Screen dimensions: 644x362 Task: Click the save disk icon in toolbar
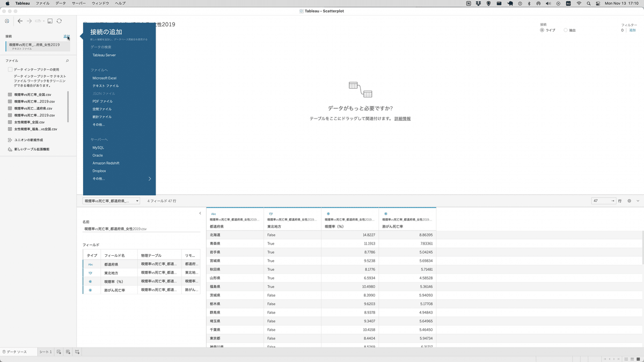pyautogui.click(x=50, y=21)
